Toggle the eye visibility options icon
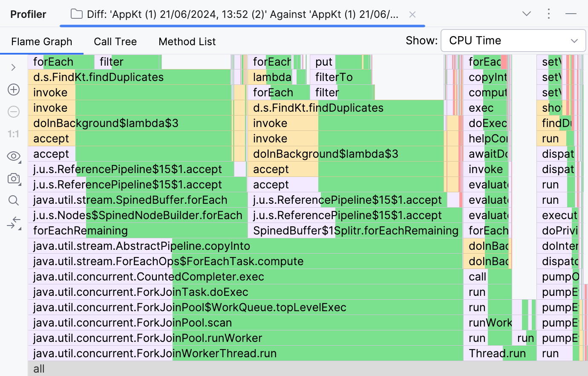This screenshot has height=376, width=588. tap(13, 156)
